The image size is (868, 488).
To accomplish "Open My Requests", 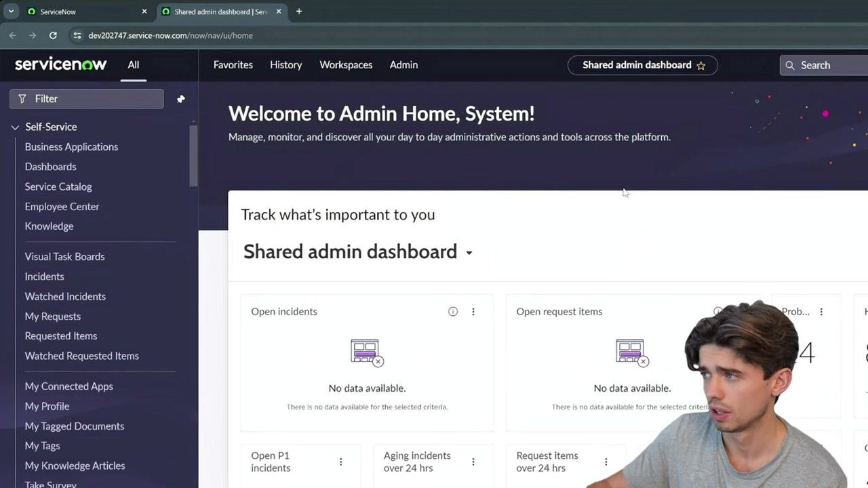I will pyautogui.click(x=52, y=317).
